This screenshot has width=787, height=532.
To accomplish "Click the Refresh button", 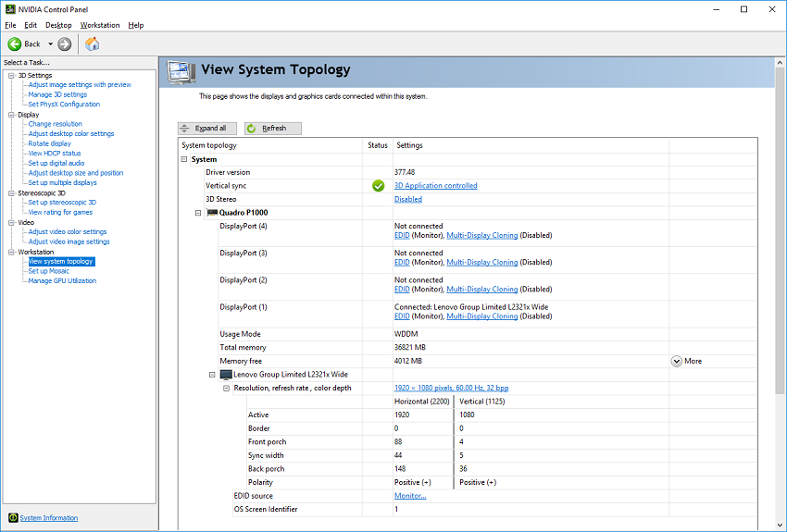I will click(x=273, y=129).
